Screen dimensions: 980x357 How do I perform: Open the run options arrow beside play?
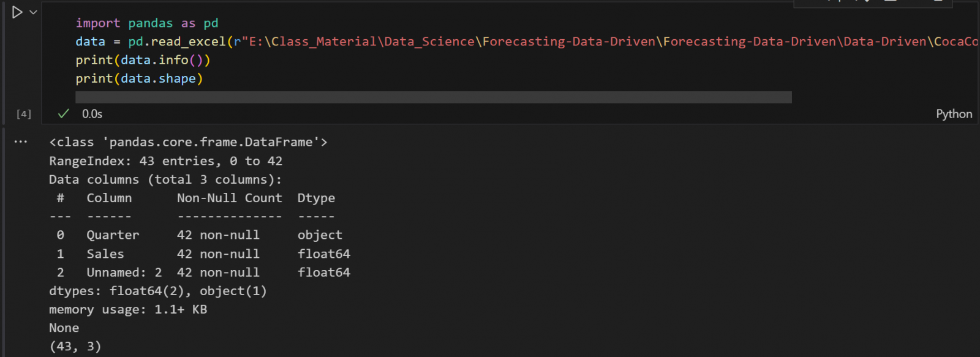pyautogui.click(x=34, y=12)
